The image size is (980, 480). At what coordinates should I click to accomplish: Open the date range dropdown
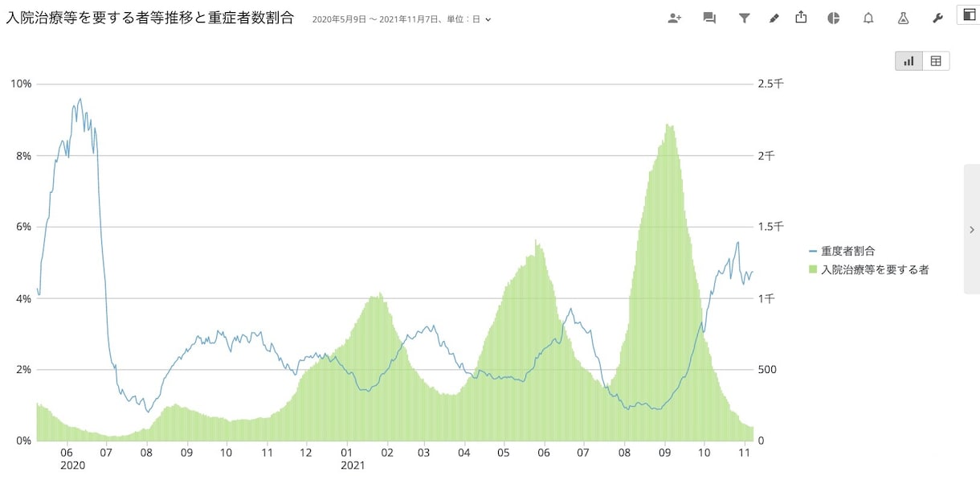pos(402,18)
